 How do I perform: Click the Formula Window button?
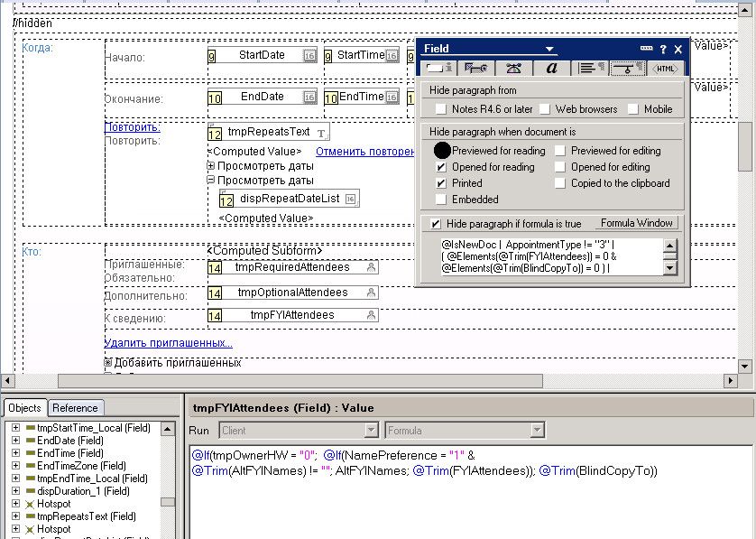pyautogui.click(x=637, y=223)
